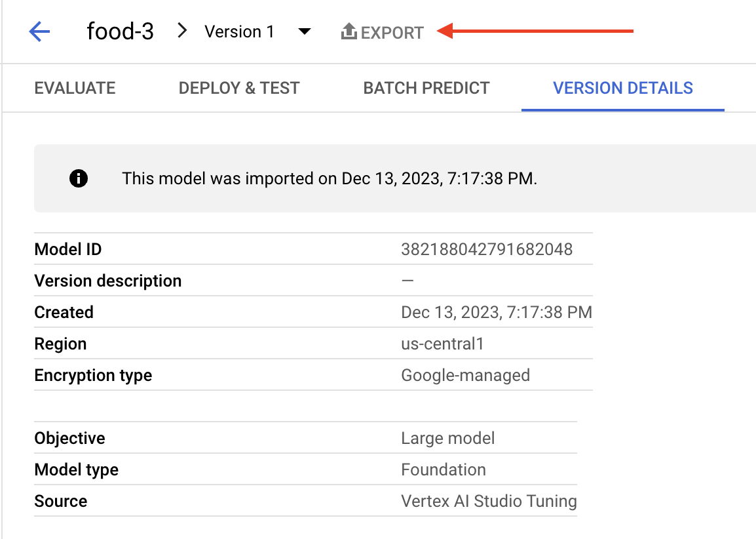Click the Model type label
Viewport: 756px width, 539px height.
click(x=76, y=470)
